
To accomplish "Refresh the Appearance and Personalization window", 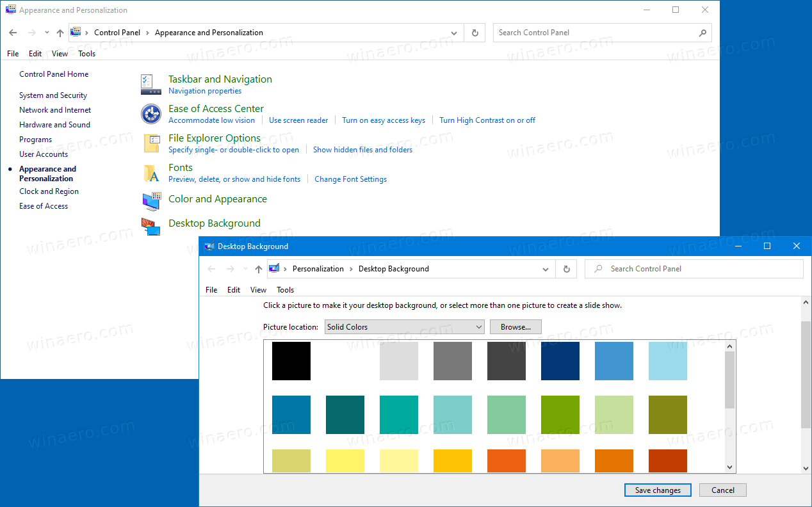I will (475, 33).
